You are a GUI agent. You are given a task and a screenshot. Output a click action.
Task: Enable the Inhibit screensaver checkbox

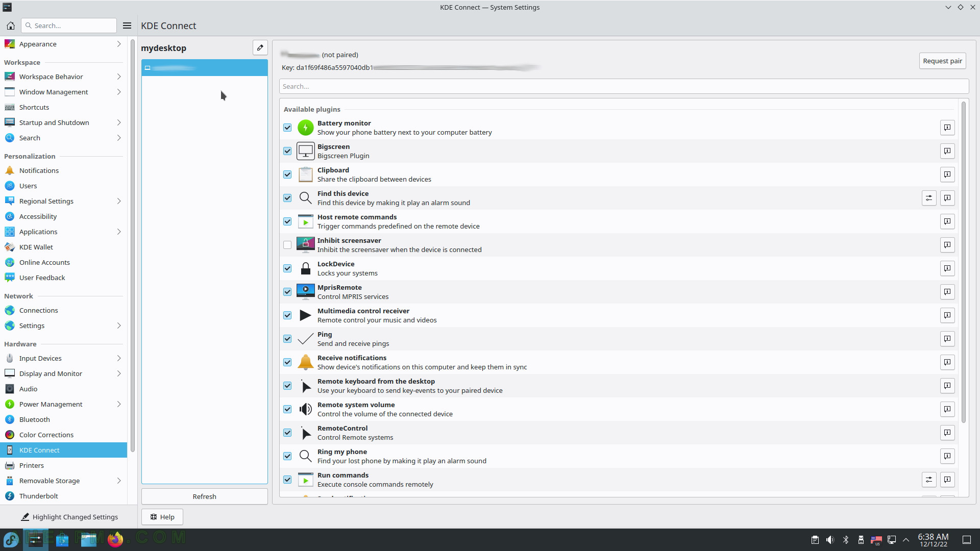click(x=287, y=245)
